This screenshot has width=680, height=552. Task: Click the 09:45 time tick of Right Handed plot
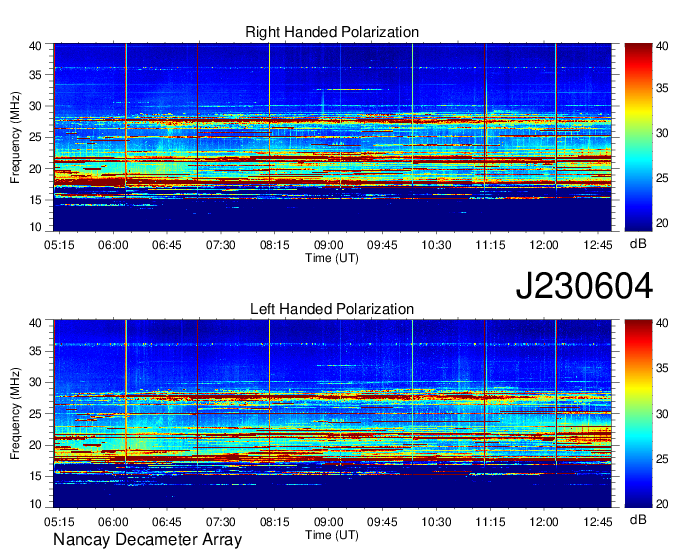click(x=382, y=245)
